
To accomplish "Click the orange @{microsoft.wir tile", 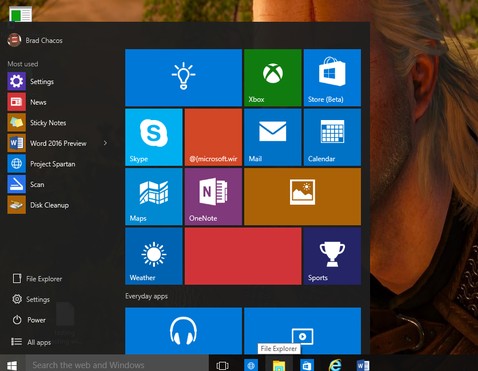I will click(213, 137).
